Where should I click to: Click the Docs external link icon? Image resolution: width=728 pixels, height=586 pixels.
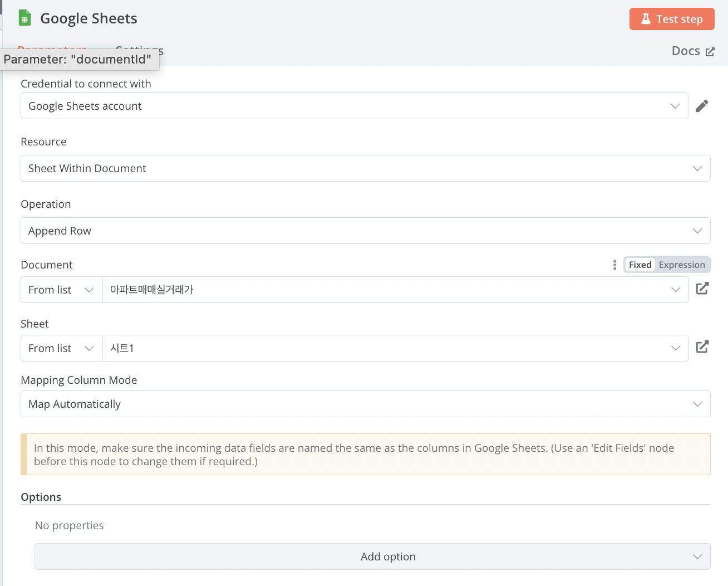pyautogui.click(x=710, y=52)
